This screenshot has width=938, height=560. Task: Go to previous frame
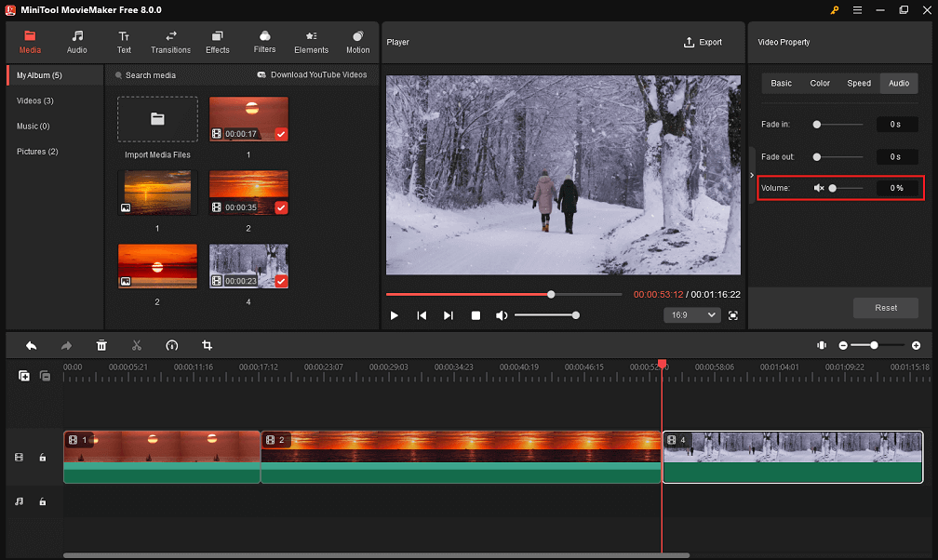click(422, 315)
